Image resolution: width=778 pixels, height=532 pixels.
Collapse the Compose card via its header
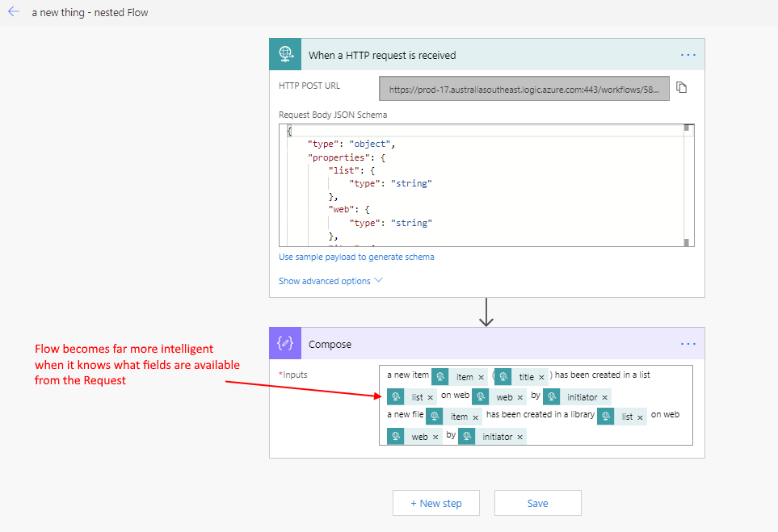click(485, 344)
